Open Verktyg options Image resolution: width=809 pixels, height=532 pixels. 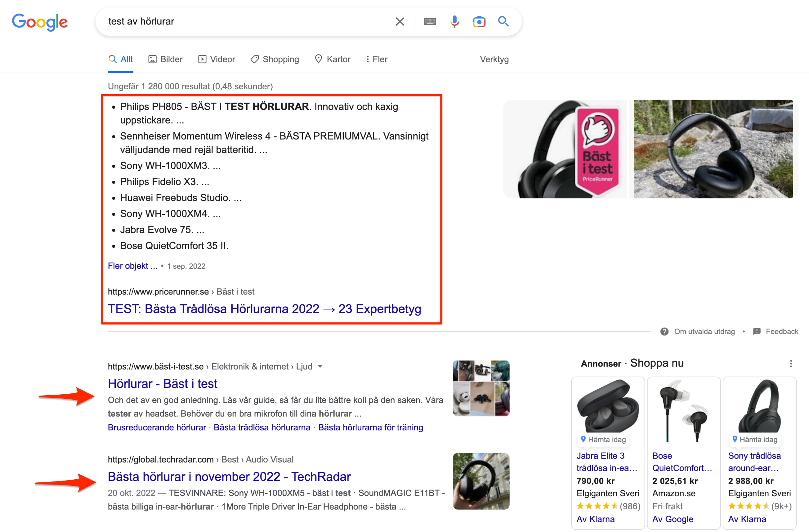click(x=494, y=59)
